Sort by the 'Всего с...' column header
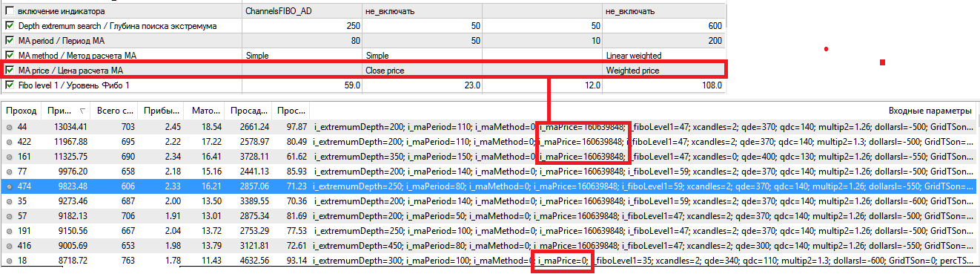 tap(115, 110)
